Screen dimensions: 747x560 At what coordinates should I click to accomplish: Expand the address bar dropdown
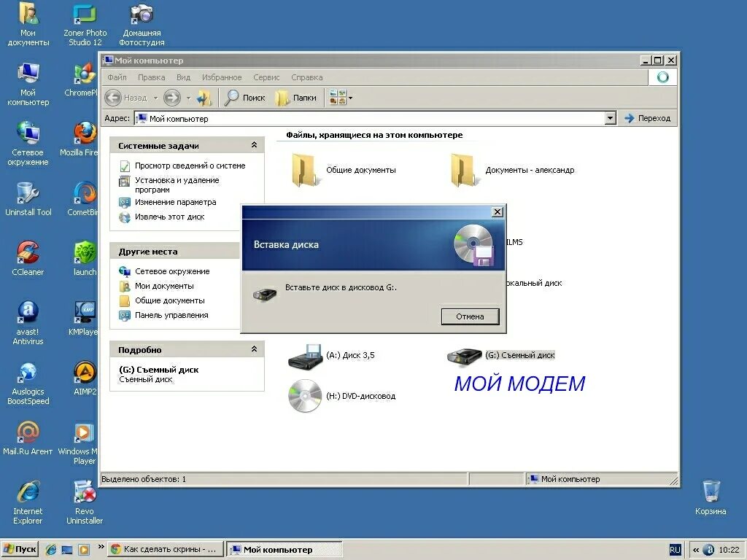click(611, 118)
